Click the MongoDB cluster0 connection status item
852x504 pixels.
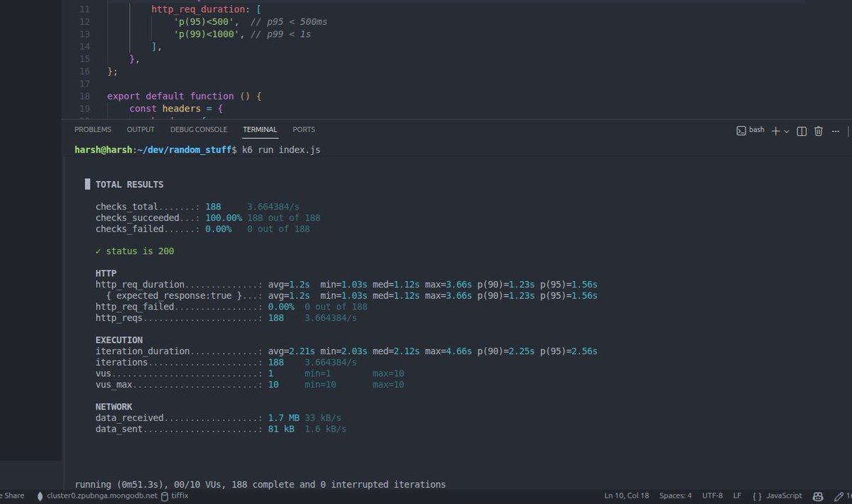[97, 495]
